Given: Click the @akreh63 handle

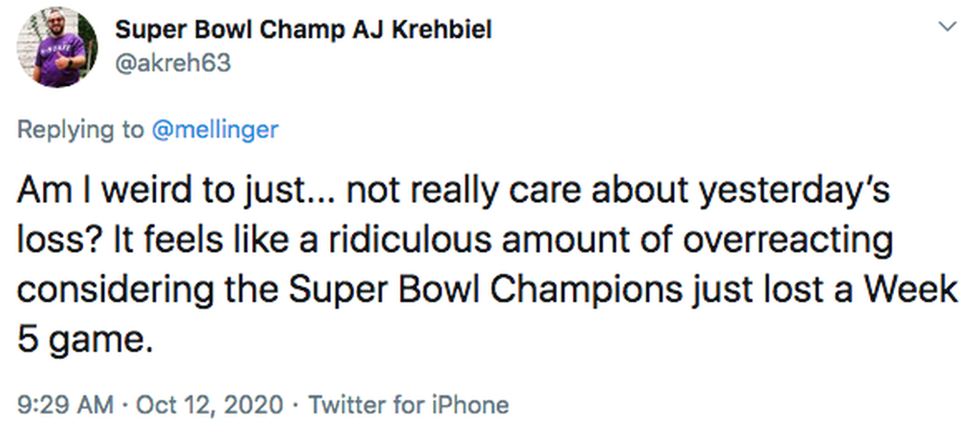Looking at the screenshot, I should (173, 63).
